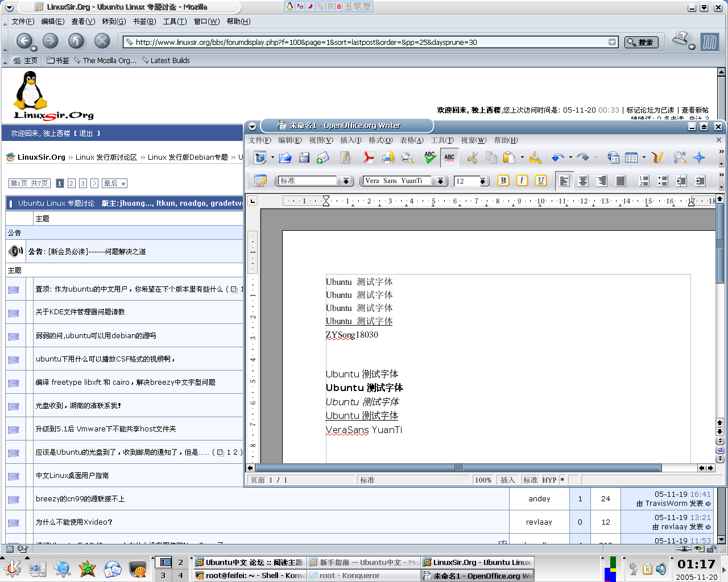The height and width of the screenshot is (582, 728).
Task: Open Mozilla 书签(B) menu
Action: (x=144, y=22)
